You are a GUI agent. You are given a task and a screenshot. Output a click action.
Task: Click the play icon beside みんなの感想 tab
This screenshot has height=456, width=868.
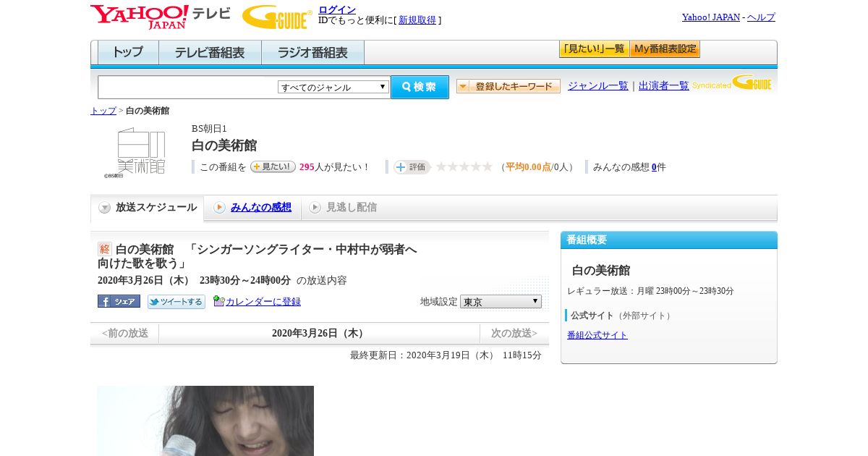click(219, 208)
